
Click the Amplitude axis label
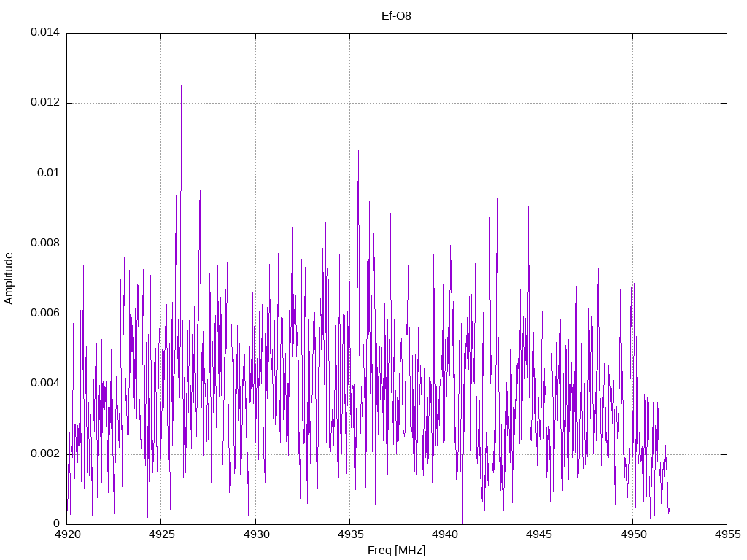click(9, 279)
